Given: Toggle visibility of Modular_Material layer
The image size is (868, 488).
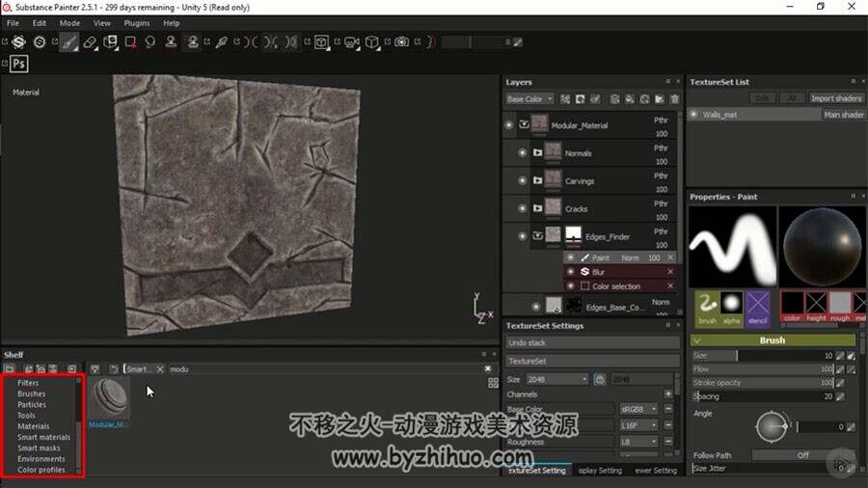Looking at the screenshot, I should pos(508,125).
